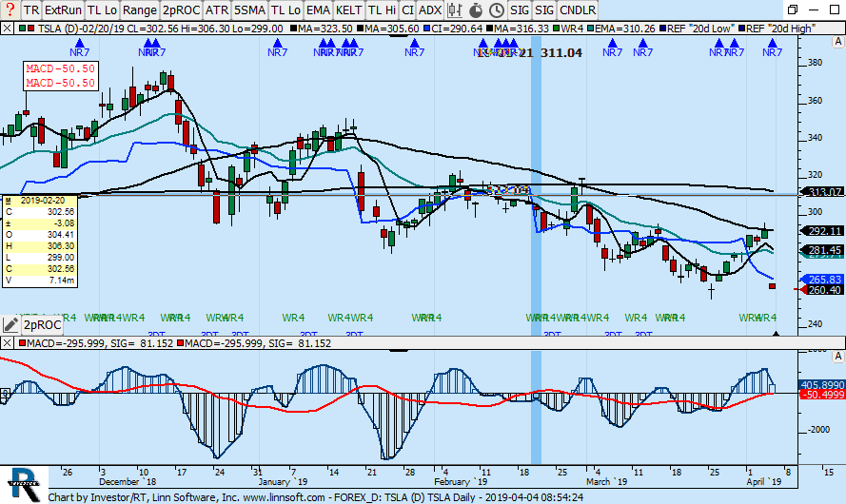Click the TR toolbar button
Image resolution: width=846 pixels, height=504 pixels.
click(31, 10)
